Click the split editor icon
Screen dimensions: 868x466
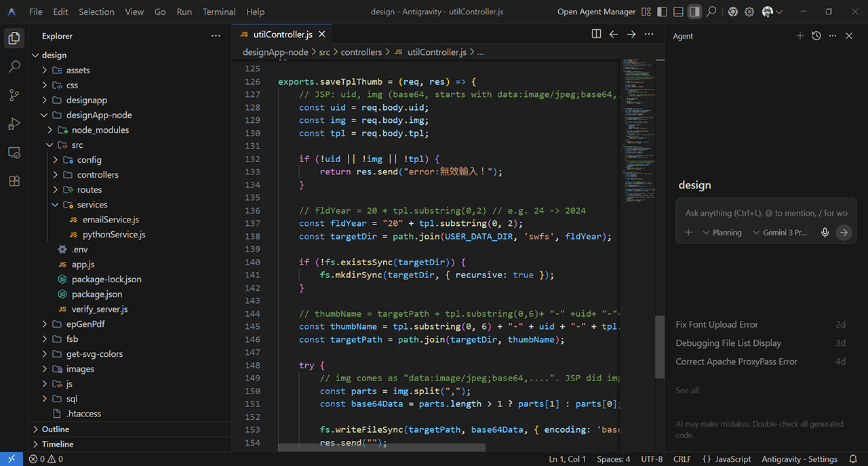(596, 34)
